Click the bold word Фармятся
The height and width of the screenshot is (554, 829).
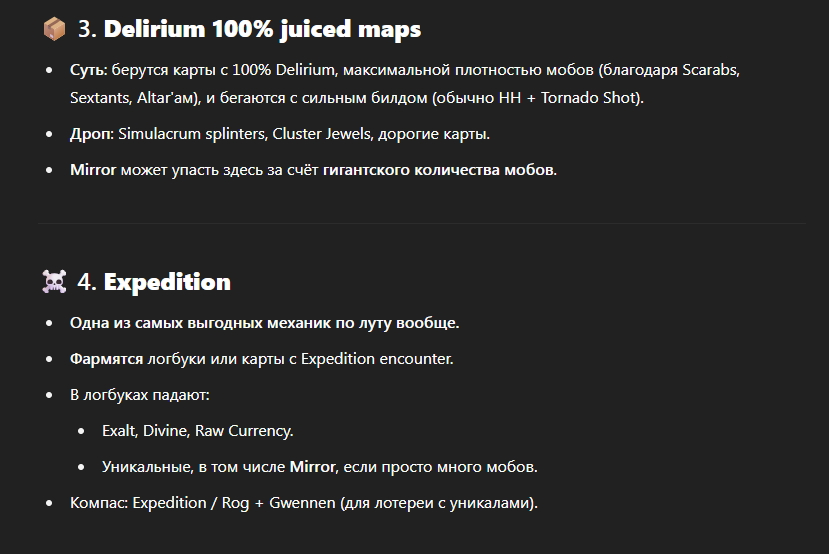pos(106,359)
